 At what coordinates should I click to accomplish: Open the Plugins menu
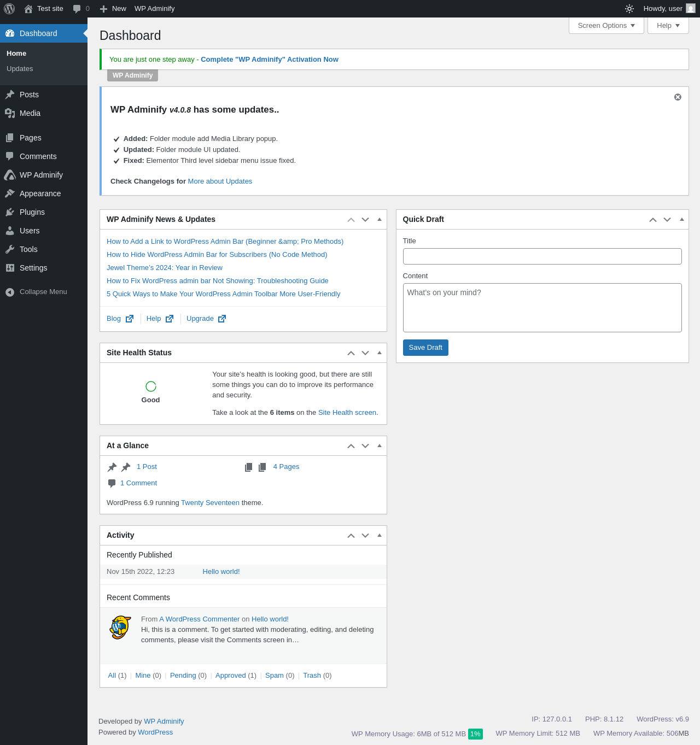pos(32,212)
